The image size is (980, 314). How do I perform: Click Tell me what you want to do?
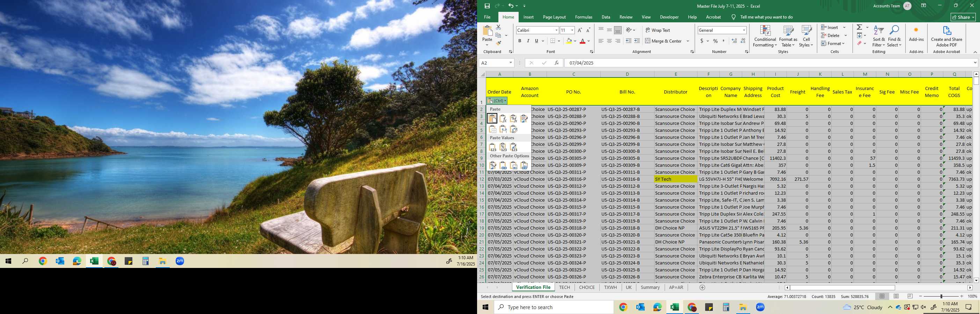(x=766, y=17)
